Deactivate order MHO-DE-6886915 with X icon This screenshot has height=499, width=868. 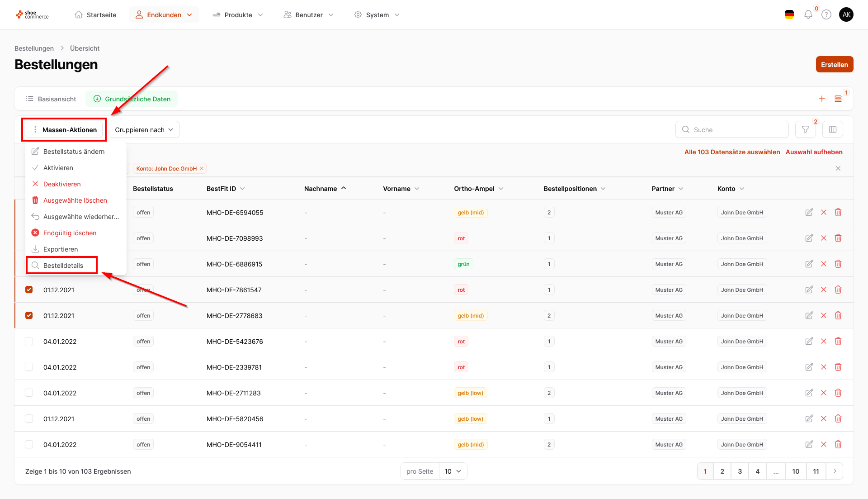[x=823, y=264]
